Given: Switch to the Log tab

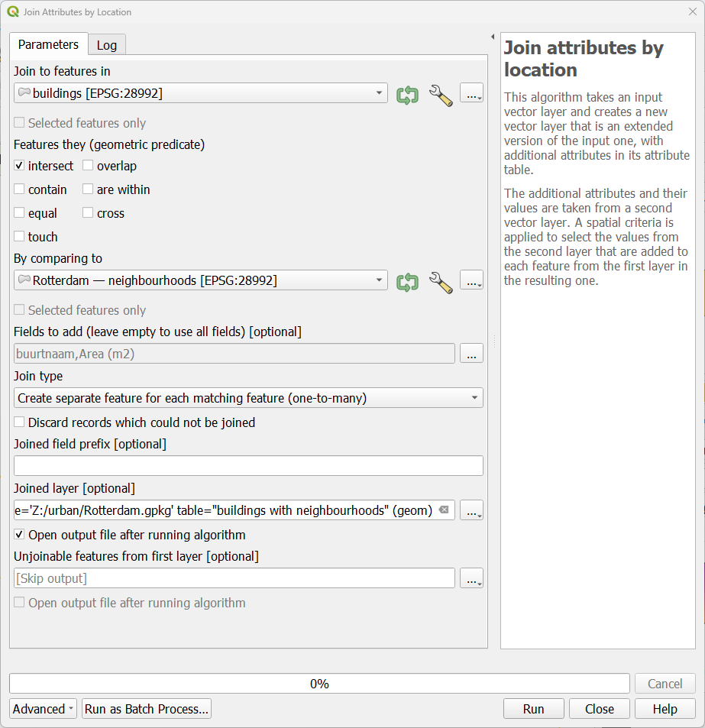Looking at the screenshot, I should pos(106,44).
